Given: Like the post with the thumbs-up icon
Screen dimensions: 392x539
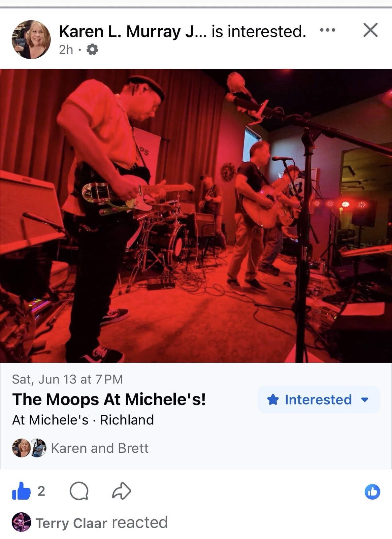Looking at the screenshot, I should (x=21, y=491).
